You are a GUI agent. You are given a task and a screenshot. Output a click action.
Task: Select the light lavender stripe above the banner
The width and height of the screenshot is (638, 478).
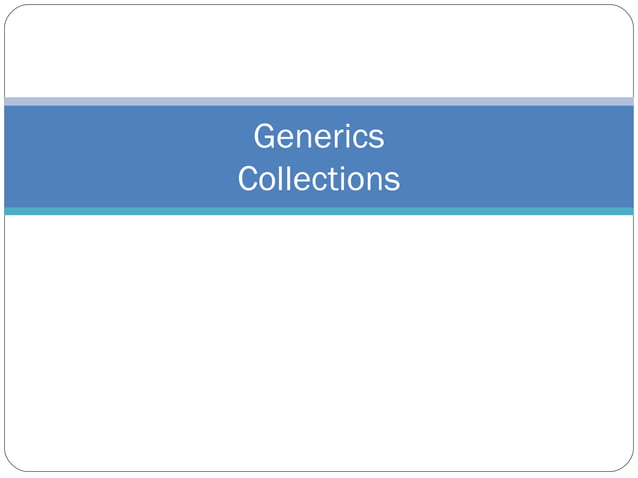pos(319,101)
